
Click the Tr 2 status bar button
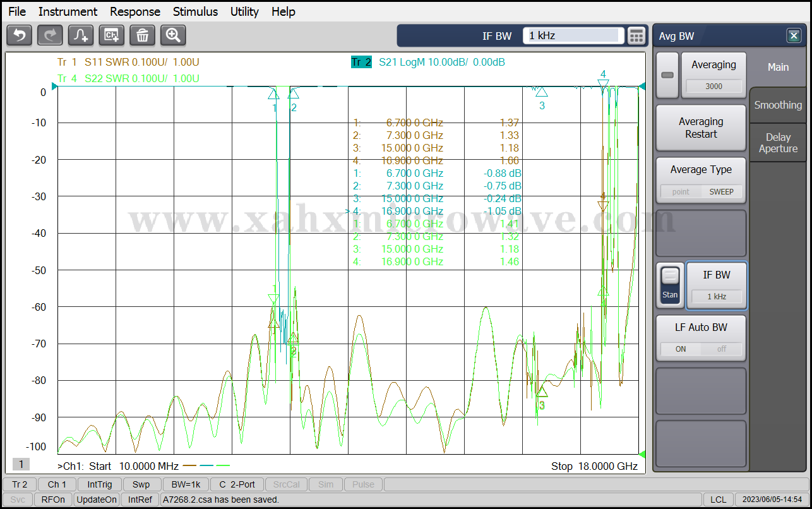(20, 484)
